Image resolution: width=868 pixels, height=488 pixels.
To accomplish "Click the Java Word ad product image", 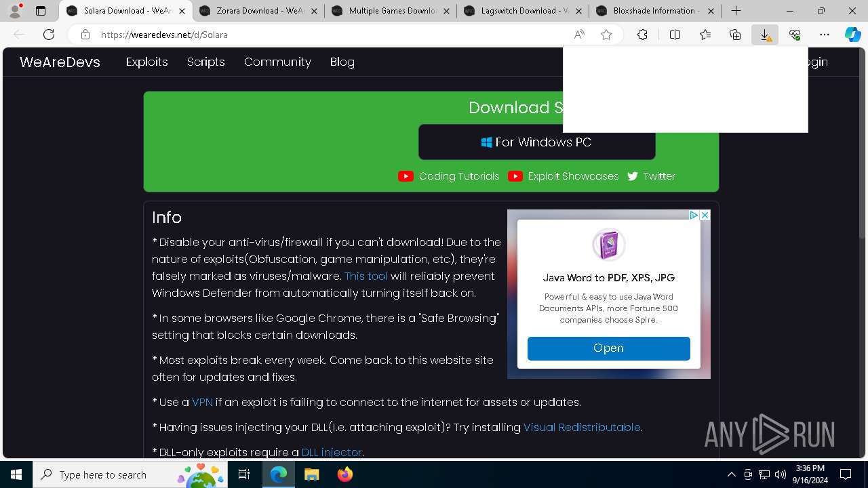I will point(609,245).
